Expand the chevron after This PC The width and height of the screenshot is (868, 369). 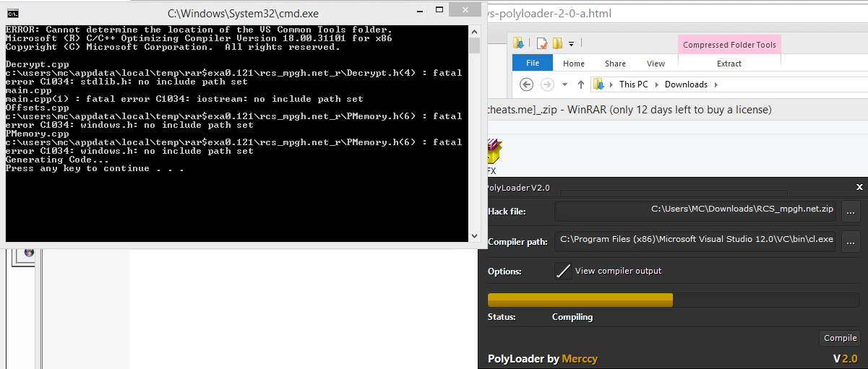(x=658, y=84)
